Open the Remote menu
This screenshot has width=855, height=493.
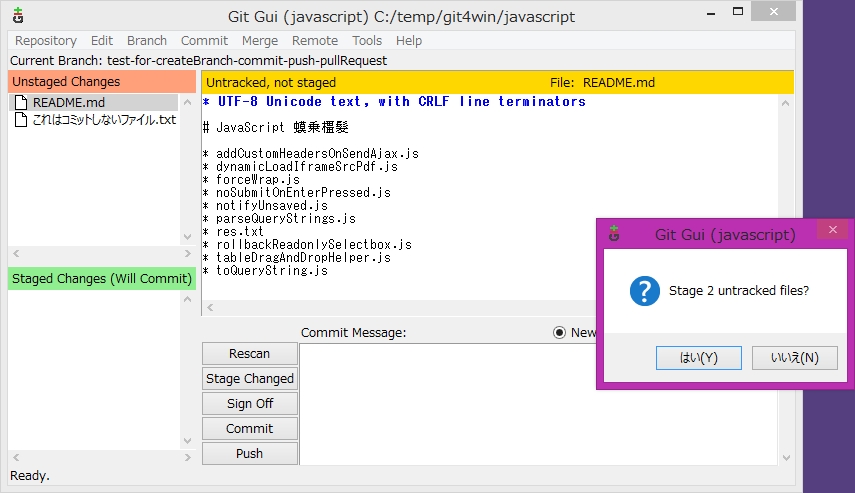[315, 41]
